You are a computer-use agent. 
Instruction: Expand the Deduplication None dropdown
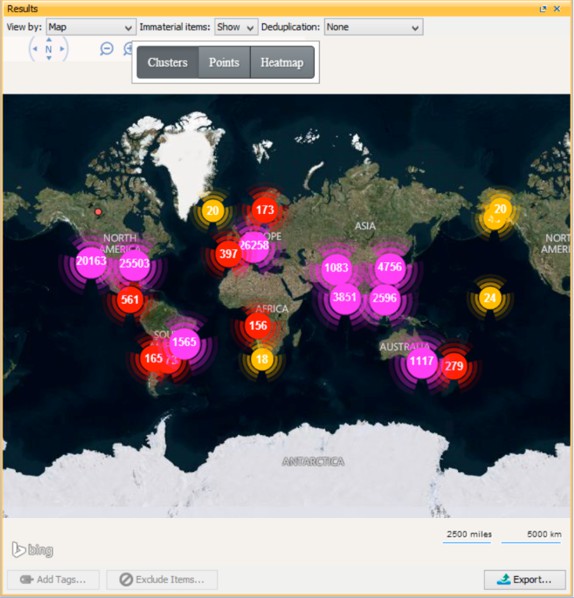pyautogui.click(x=373, y=27)
